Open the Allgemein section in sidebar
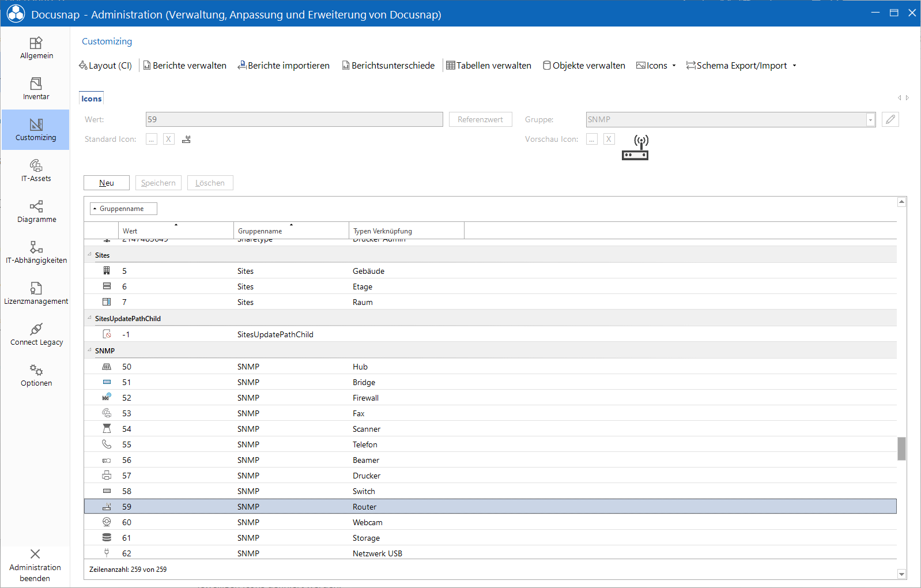Screen dimensions: 921x588 36,48
